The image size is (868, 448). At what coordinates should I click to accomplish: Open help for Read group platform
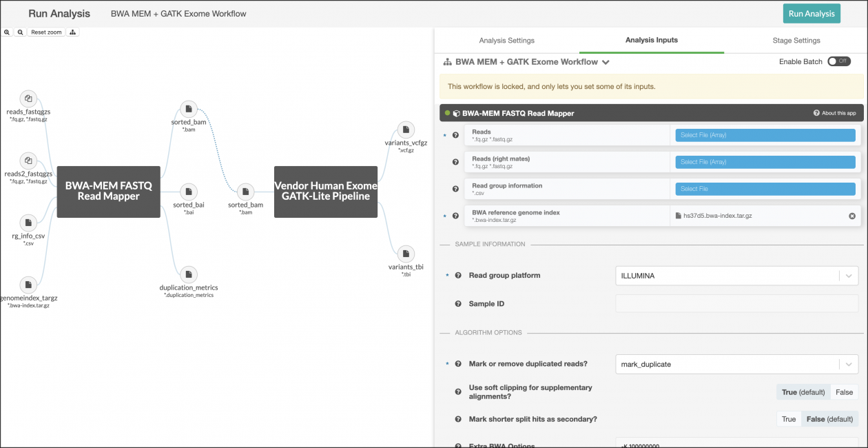(x=458, y=276)
